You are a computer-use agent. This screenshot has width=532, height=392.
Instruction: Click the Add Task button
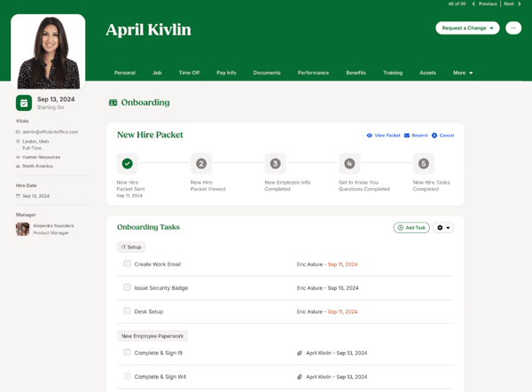point(411,228)
